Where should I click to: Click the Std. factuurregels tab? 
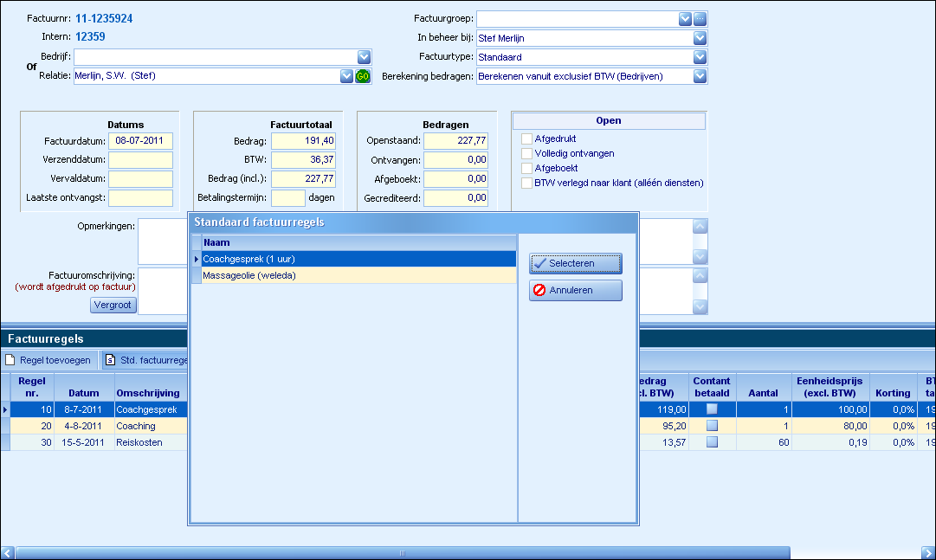[x=145, y=360]
